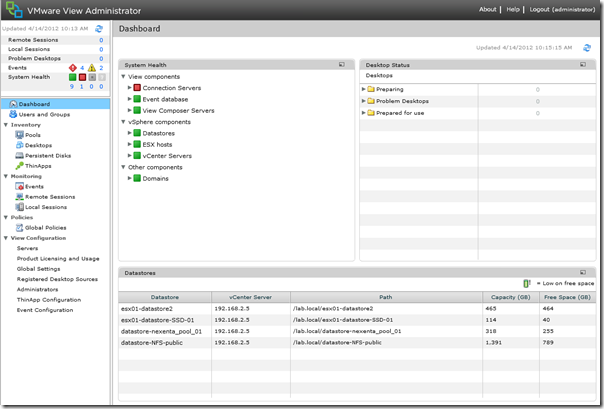Maximize the System Health panel
Screen dimensions: 604x409
pyautogui.click(x=342, y=65)
